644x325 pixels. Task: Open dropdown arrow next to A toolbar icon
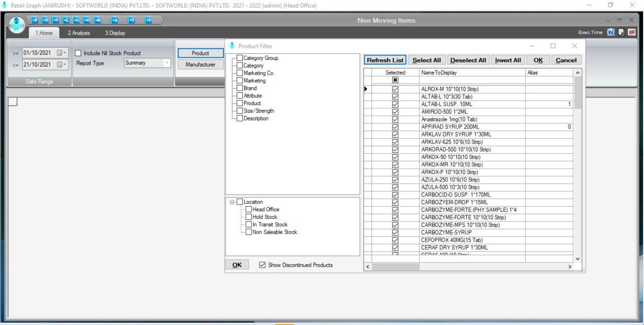(x=122, y=20)
